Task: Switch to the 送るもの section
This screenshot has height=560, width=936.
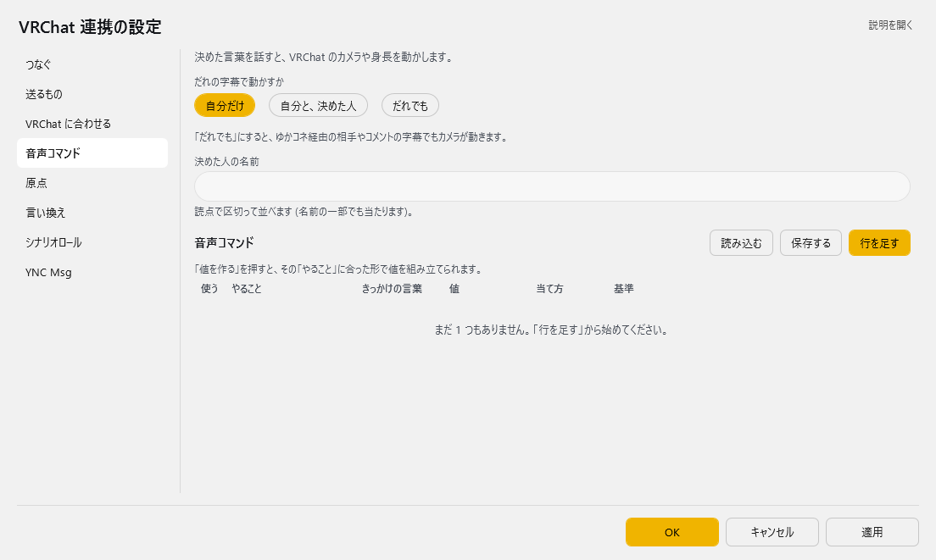Action: (92, 94)
